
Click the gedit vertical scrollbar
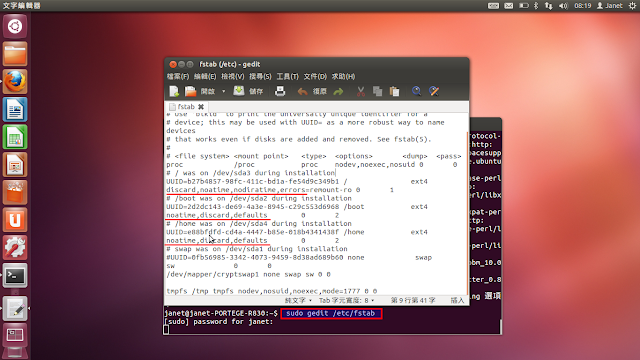(467, 212)
